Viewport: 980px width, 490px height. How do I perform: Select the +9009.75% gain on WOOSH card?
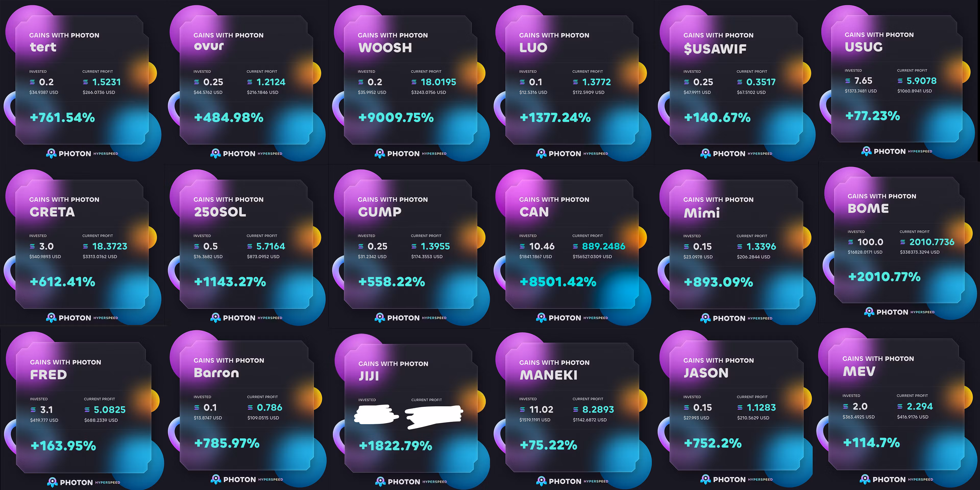396,118
